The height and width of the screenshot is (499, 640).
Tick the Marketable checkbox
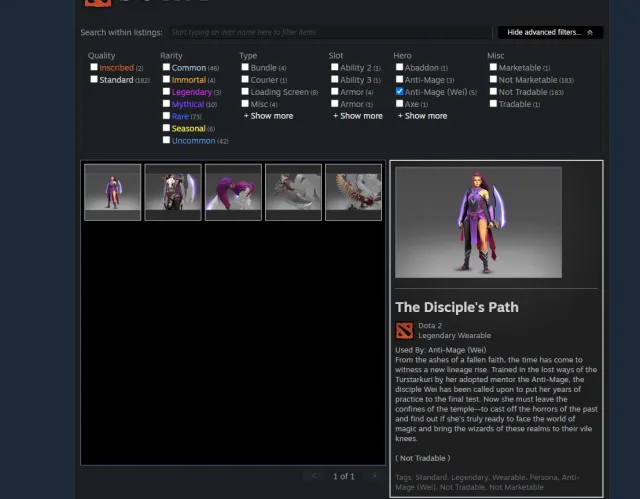493,67
